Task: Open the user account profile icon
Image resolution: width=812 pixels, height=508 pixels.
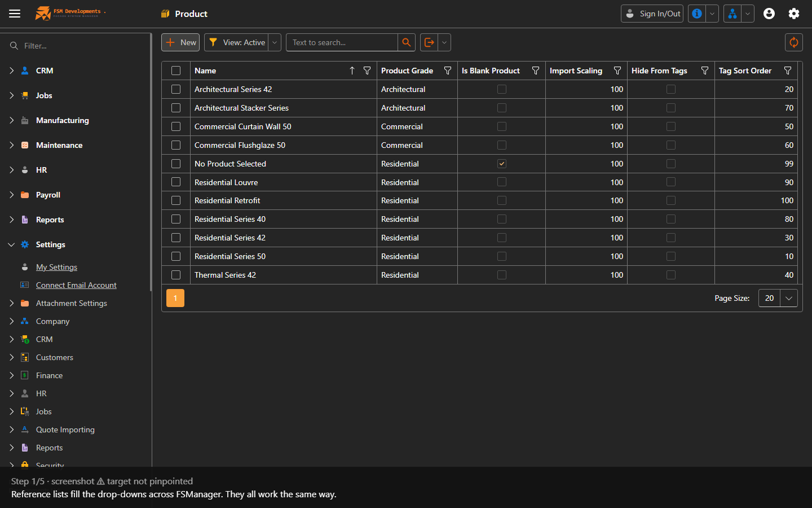Action: (769, 14)
